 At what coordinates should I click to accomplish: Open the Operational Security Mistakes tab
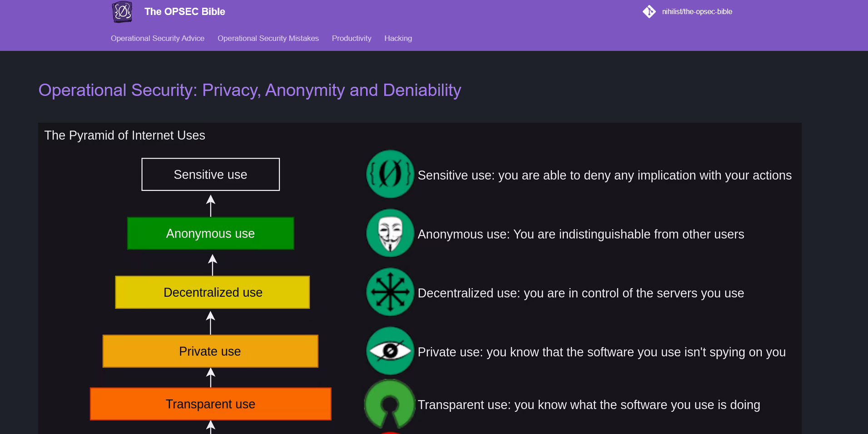[x=268, y=39]
